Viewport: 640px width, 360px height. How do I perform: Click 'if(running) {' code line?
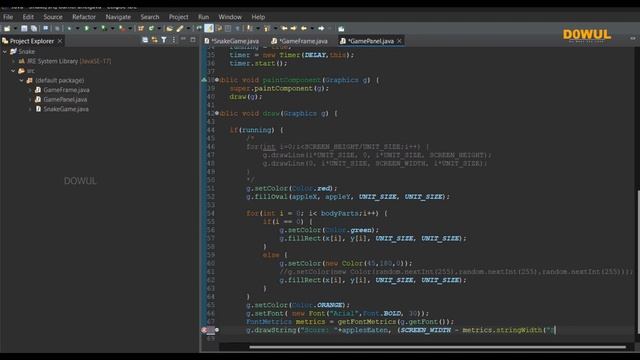tap(256, 130)
